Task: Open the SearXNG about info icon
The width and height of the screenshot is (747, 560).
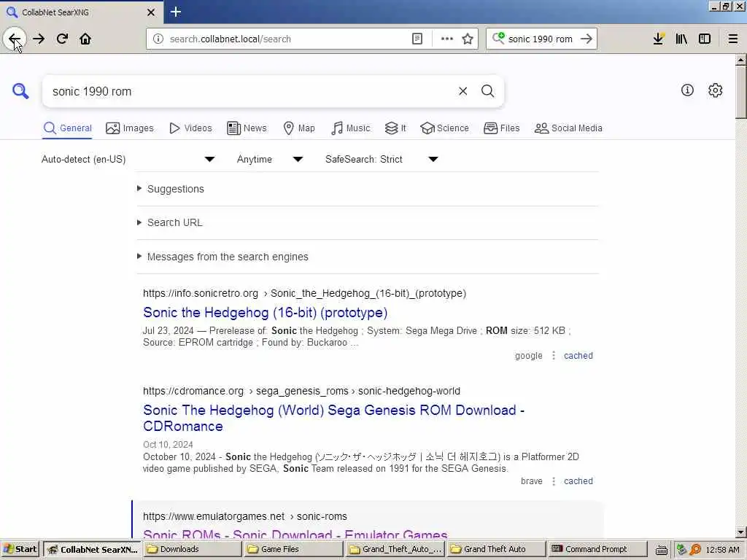Action: [687, 90]
